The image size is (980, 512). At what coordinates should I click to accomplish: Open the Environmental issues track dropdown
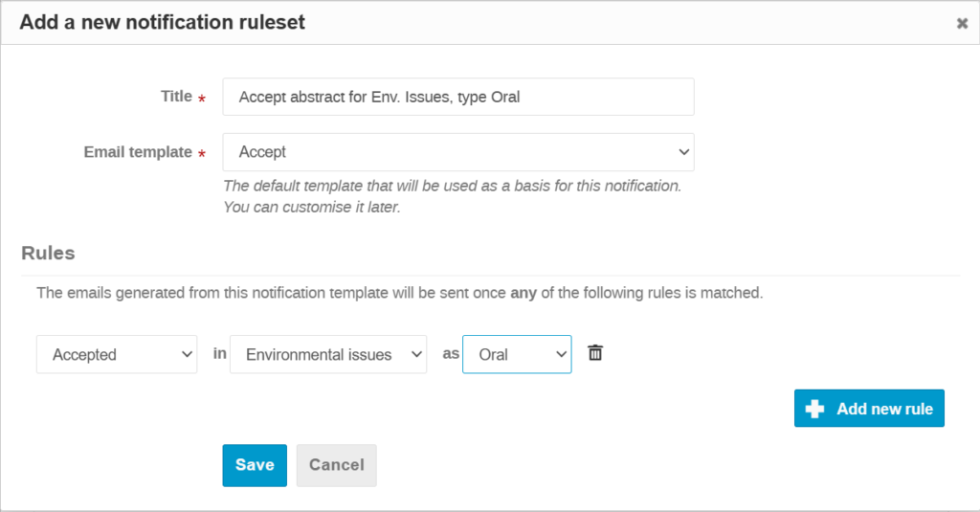pyautogui.click(x=328, y=354)
